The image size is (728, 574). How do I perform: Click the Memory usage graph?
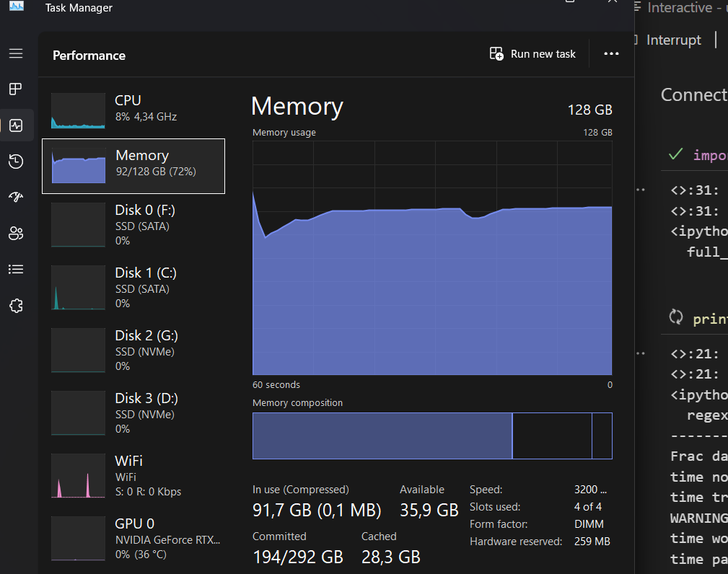pos(432,258)
